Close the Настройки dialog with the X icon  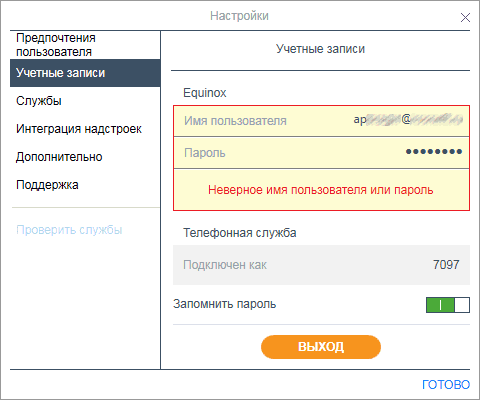[x=465, y=17]
